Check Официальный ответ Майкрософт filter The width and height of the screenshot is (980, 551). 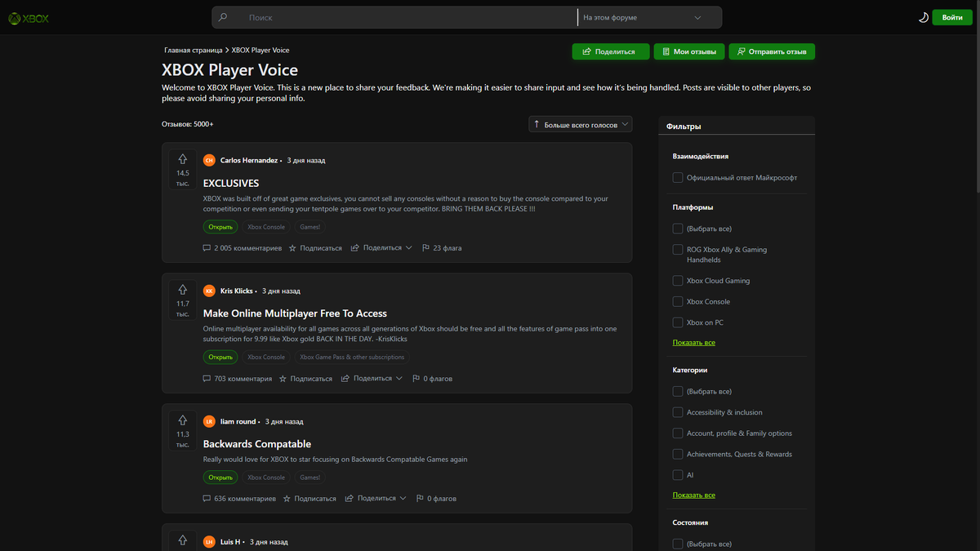click(678, 177)
